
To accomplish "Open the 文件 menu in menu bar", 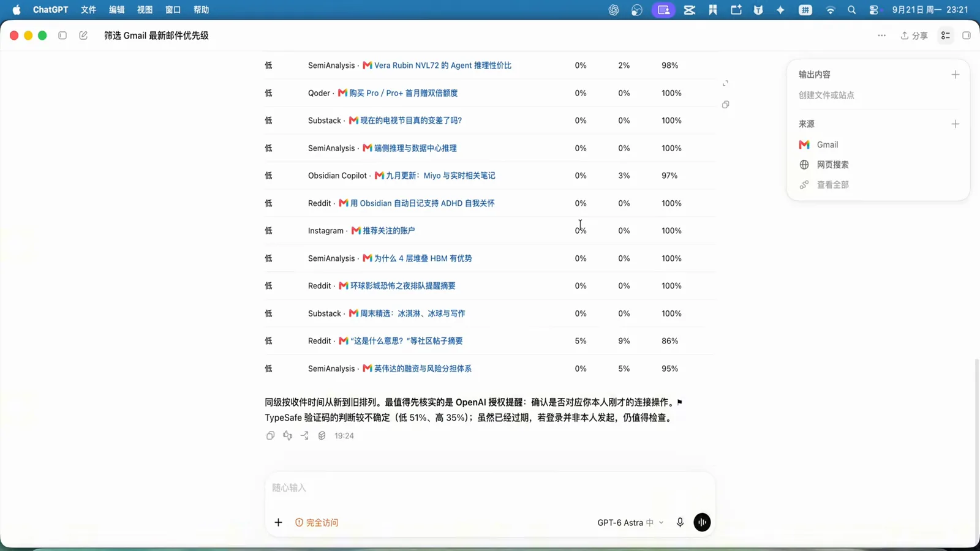I will click(89, 10).
